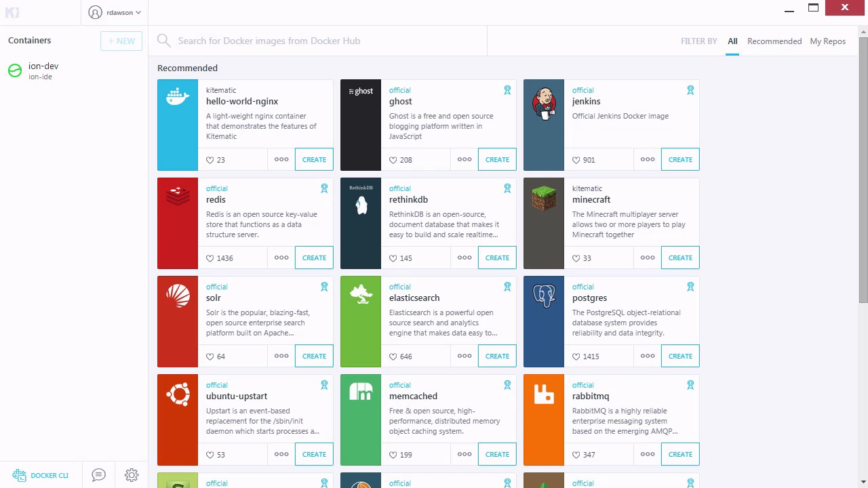The image size is (868, 488).
Task: Open the rdawson account dropdown
Action: coord(115,12)
